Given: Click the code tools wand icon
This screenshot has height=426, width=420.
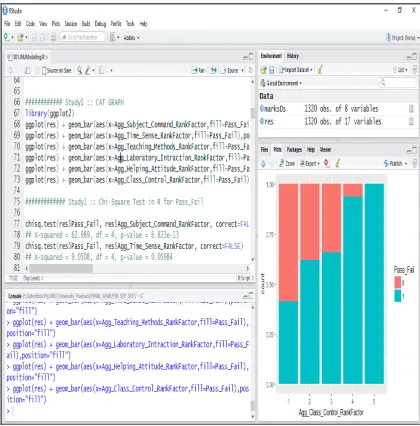Looking at the screenshot, I should (88, 70).
